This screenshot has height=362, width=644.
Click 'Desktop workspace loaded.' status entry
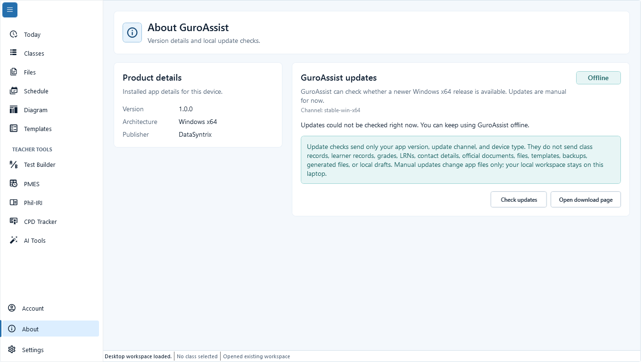tap(138, 356)
